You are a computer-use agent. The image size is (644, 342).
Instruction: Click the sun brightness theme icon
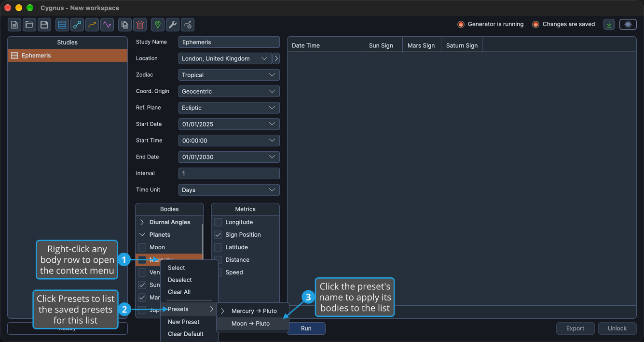pyautogui.click(x=628, y=25)
